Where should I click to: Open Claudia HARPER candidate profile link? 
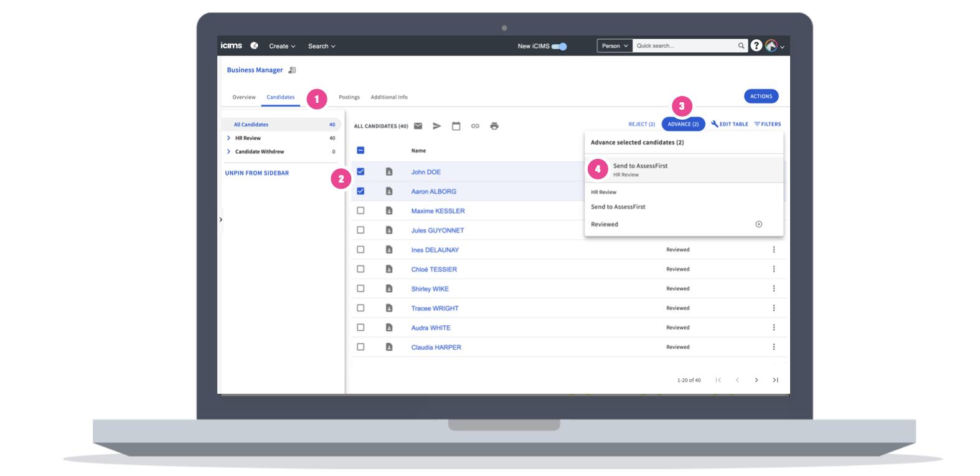[436, 348]
